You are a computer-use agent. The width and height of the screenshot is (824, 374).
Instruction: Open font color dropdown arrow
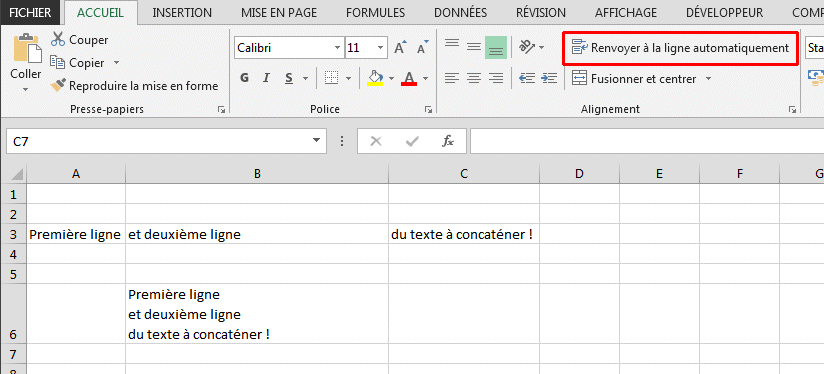[x=425, y=79]
